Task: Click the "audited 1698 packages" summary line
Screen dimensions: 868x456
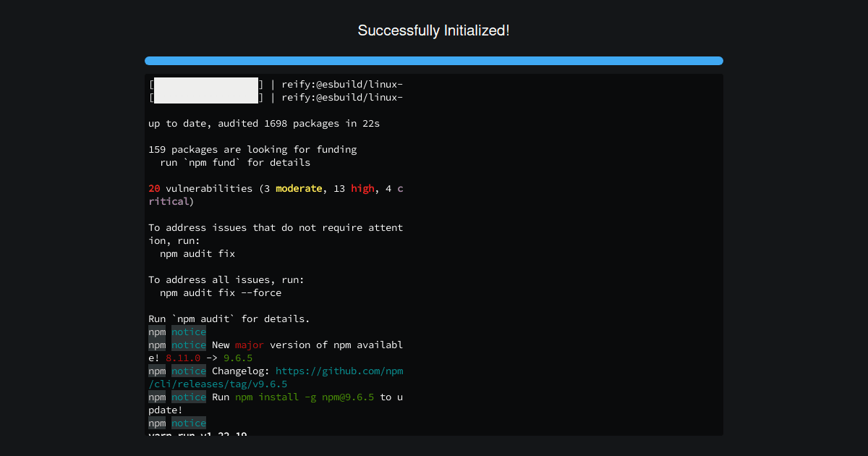Action: click(x=264, y=123)
